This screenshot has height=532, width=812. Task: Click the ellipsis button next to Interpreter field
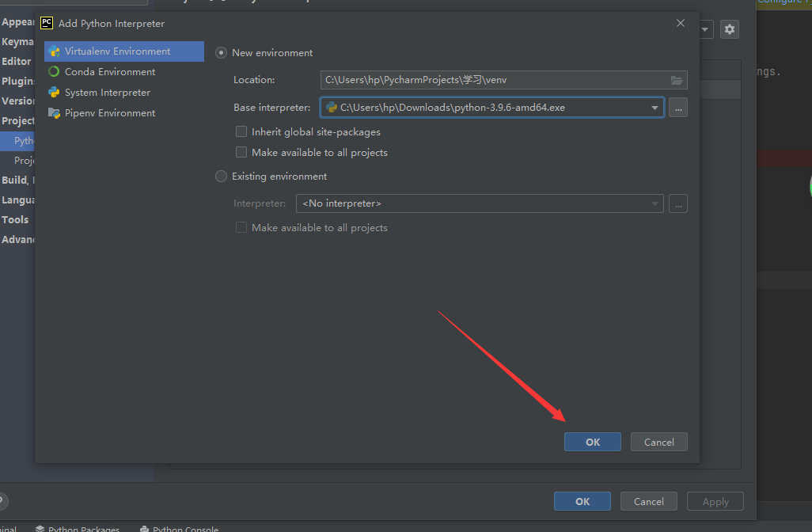coord(678,203)
